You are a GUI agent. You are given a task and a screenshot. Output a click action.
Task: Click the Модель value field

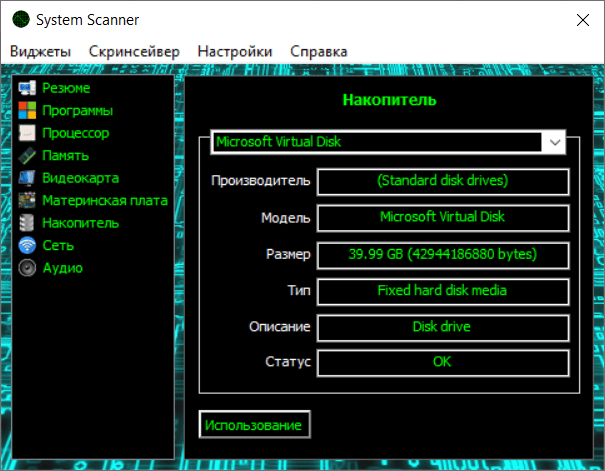(443, 218)
